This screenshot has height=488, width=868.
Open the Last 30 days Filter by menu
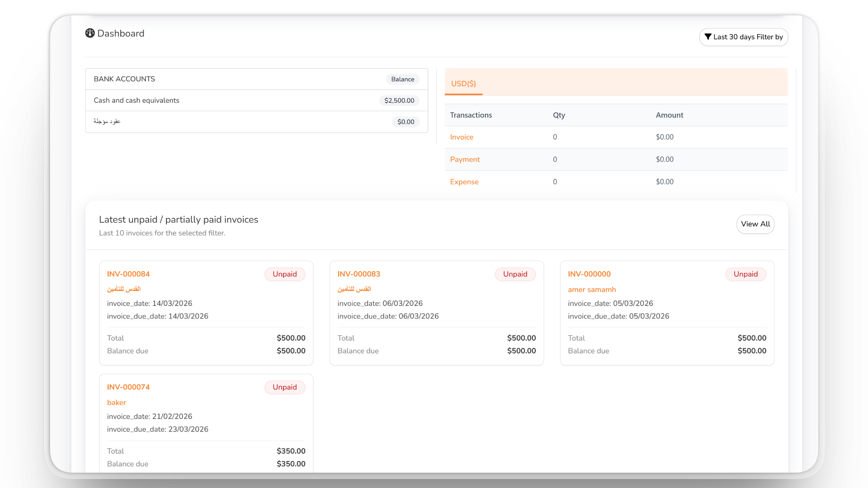point(744,37)
